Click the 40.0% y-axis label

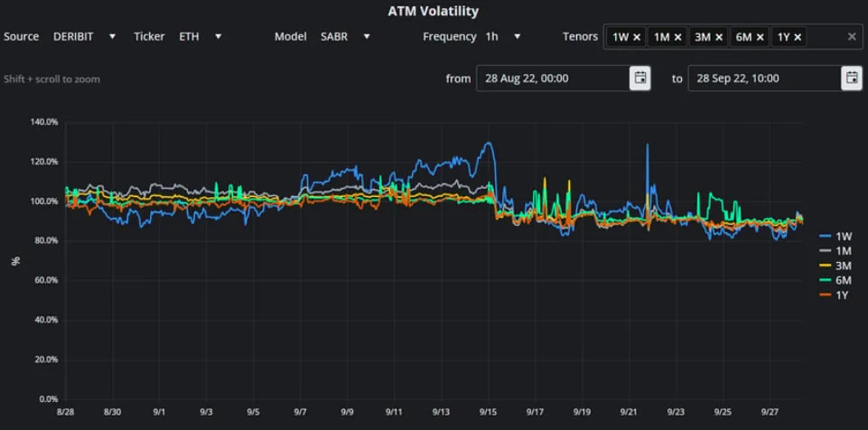coord(46,320)
